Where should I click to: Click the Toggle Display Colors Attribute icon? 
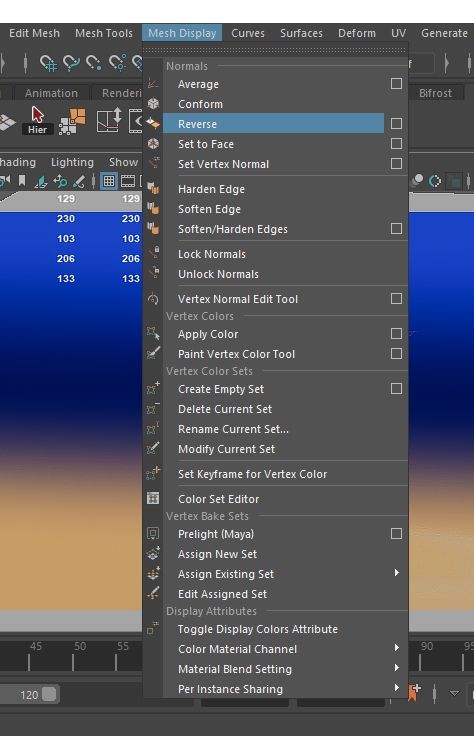(153, 629)
